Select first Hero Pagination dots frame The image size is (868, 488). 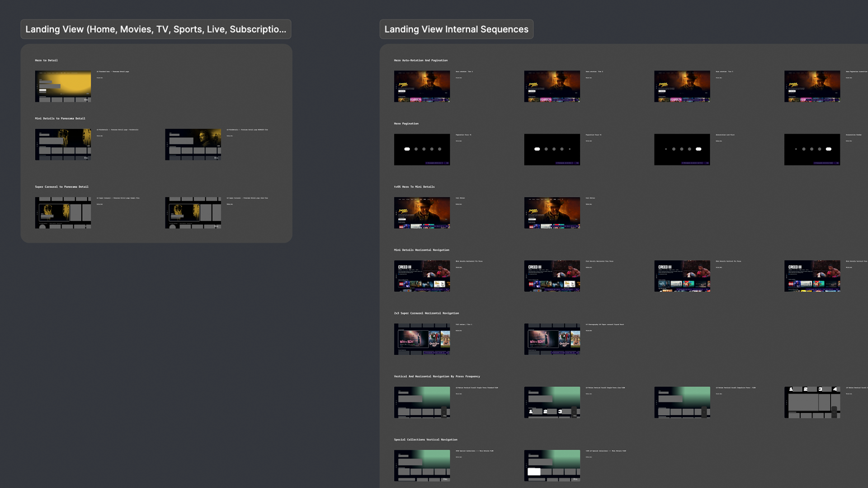(x=422, y=150)
